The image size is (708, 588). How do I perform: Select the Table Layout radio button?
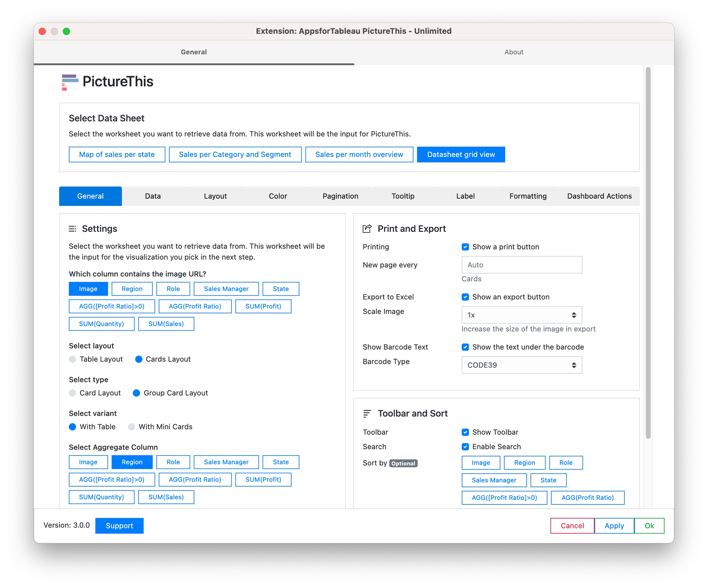point(73,359)
